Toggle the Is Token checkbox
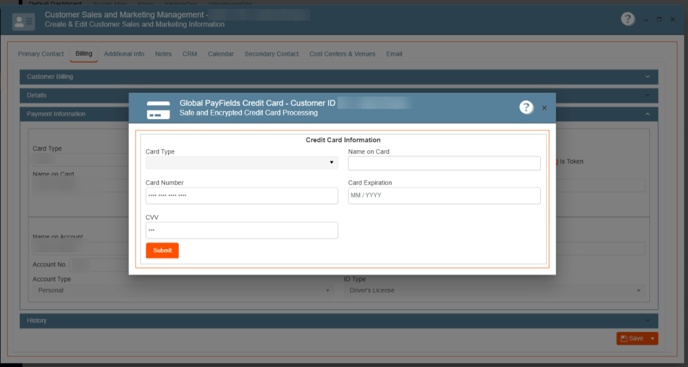 tap(556, 162)
